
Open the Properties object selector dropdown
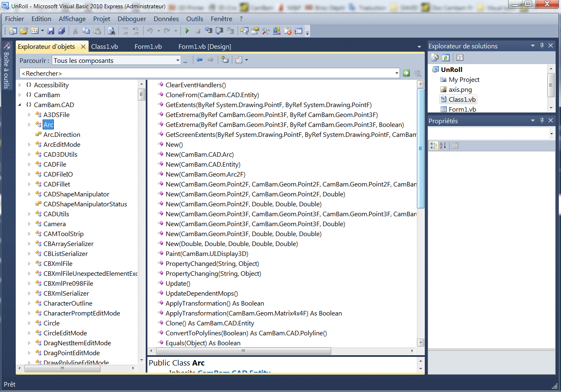click(x=551, y=134)
